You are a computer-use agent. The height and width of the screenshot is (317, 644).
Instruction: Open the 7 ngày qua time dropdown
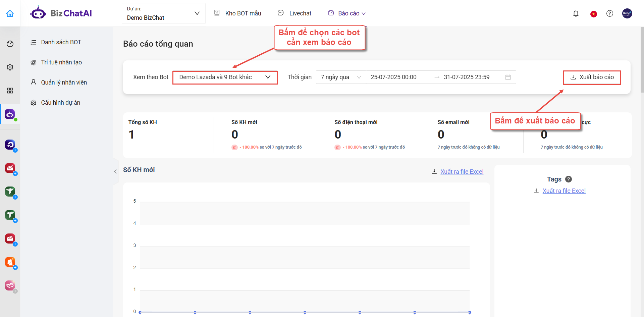point(340,77)
